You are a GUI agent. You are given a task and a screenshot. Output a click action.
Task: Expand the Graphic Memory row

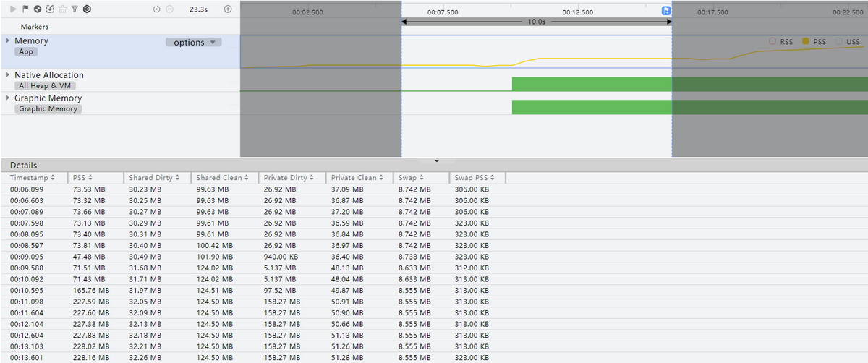(8, 98)
